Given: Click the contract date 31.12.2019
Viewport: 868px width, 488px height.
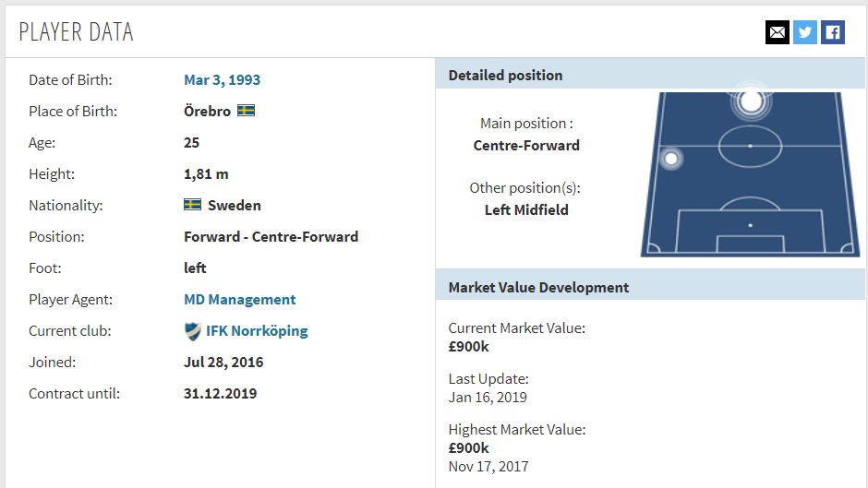Looking at the screenshot, I should [x=221, y=393].
